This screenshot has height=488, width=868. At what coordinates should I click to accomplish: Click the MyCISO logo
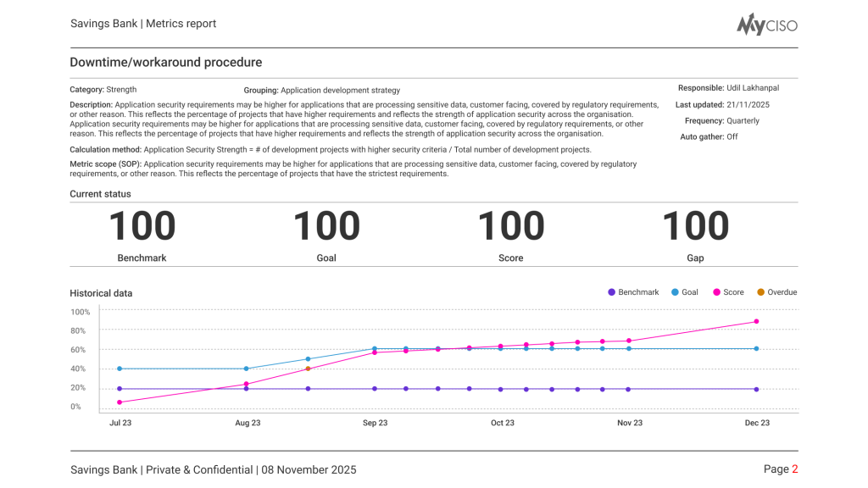click(x=767, y=25)
